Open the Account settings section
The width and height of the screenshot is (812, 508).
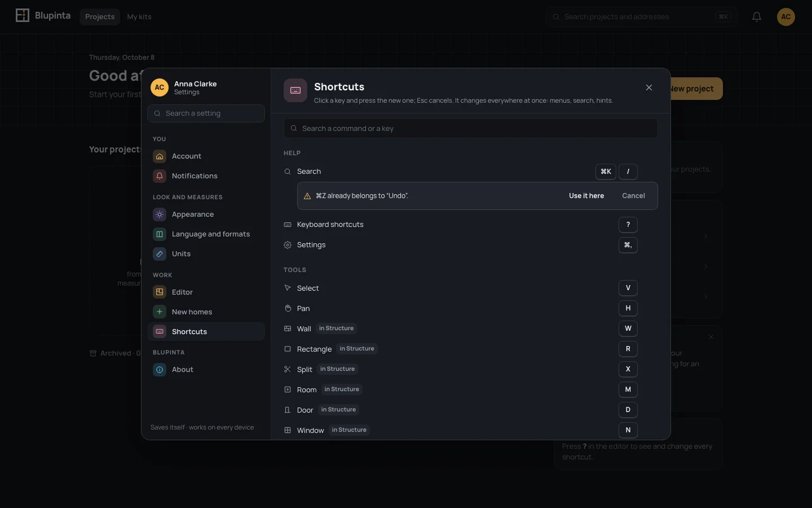click(x=206, y=156)
